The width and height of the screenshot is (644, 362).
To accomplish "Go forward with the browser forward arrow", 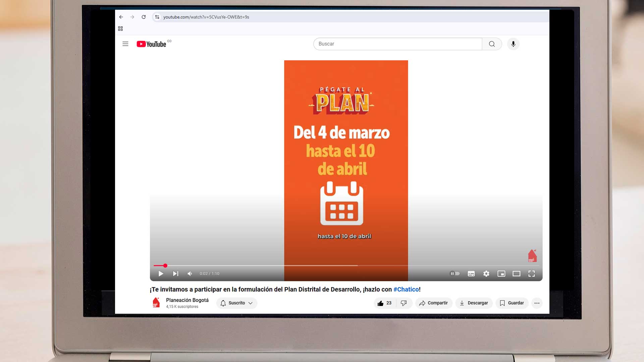I will [132, 17].
